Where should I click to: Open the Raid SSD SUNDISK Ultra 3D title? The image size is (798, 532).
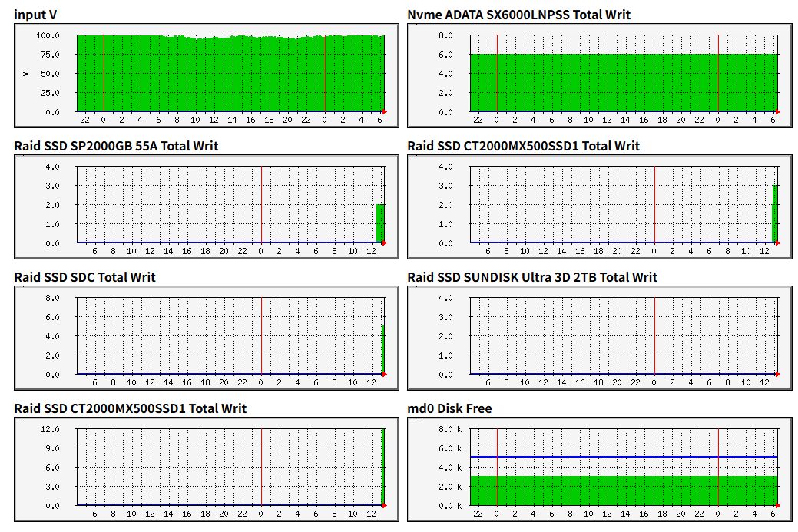[x=532, y=277]
